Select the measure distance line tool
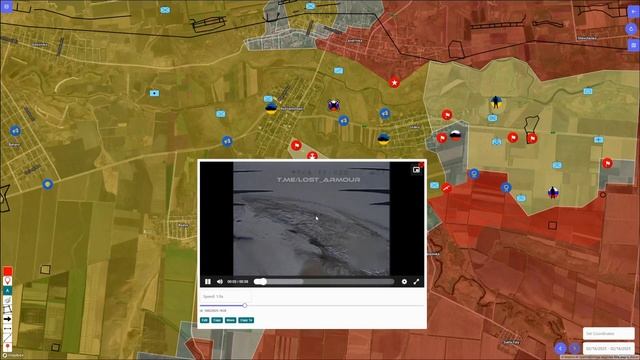The width and height of the screenshot is (640, 360). coord(8,328)
